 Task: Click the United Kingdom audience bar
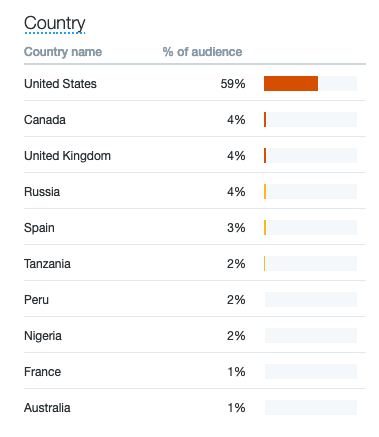(x=310, y=155)
